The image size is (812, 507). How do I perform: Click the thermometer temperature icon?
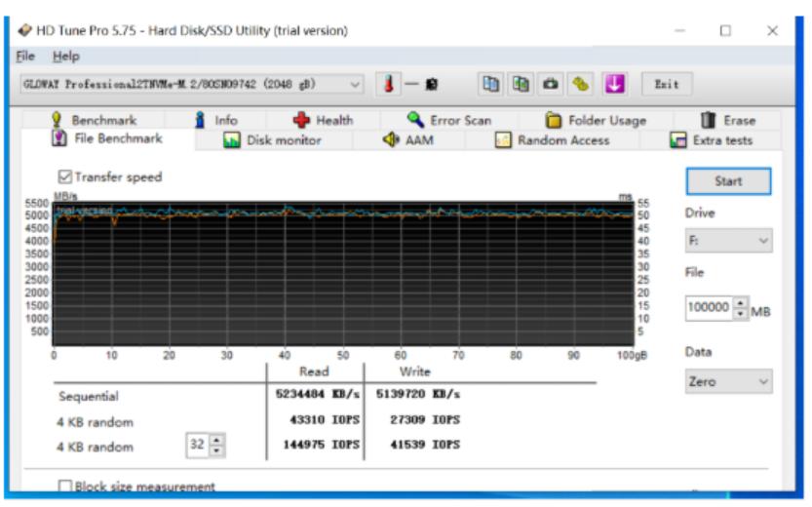387,85
